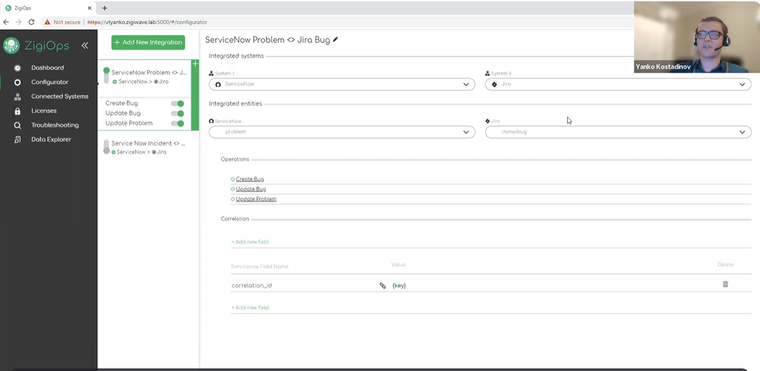Click the Connected Systems network icon
The width and height of the screenshot is (760, 371).
tap(17, 97)
